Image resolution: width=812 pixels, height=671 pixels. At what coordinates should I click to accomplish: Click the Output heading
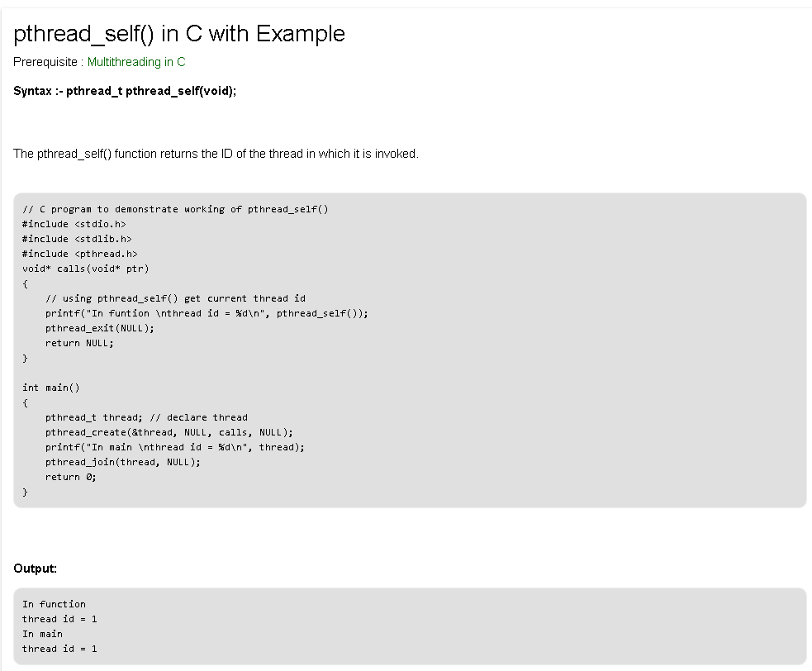pos(35,569)
